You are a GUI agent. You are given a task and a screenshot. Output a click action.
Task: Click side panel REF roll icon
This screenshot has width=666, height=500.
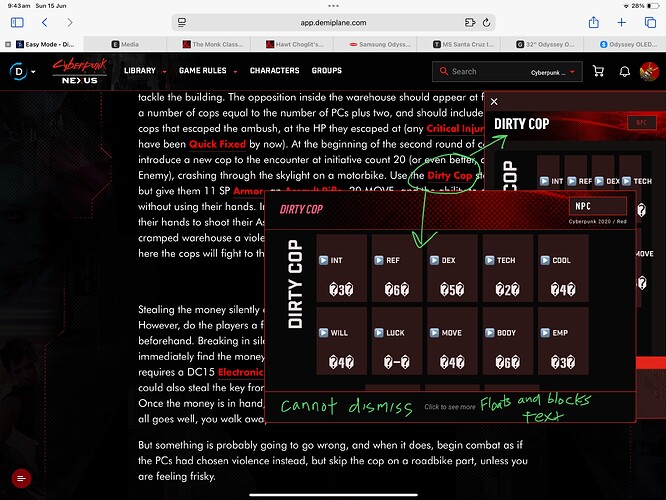click(572, 181)
